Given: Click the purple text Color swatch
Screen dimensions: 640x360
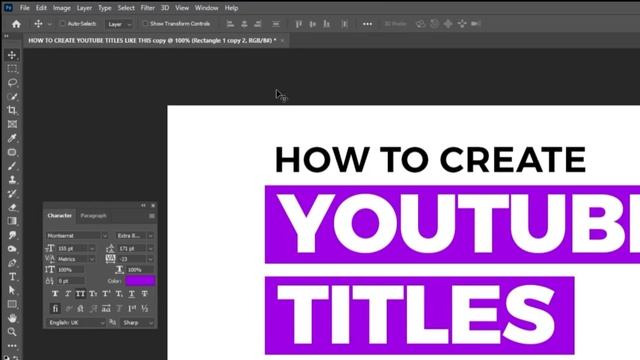Looking at the screenshot, I should pyautogui.click(x=140, y=281).
